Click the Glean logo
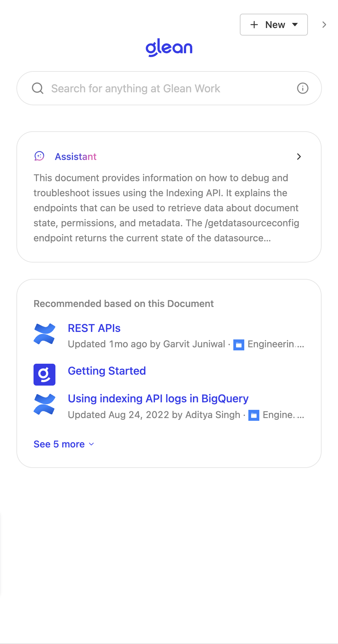 (169, 47)
